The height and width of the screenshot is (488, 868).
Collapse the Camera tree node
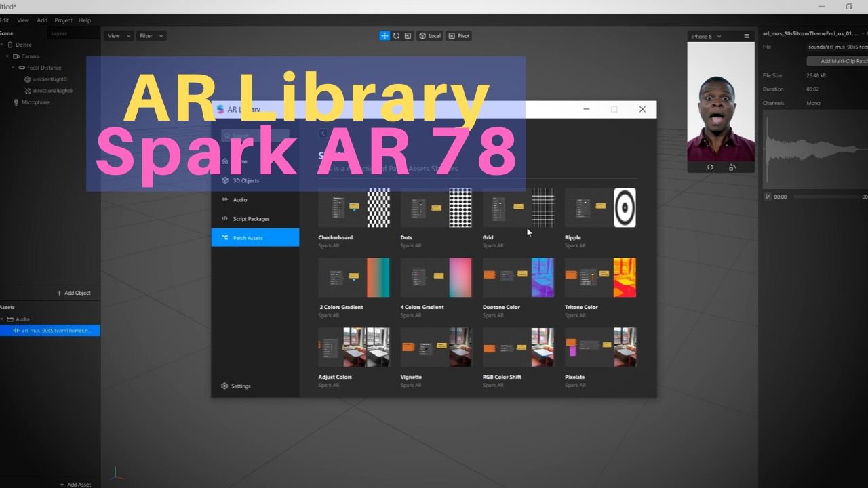(7, 56)
